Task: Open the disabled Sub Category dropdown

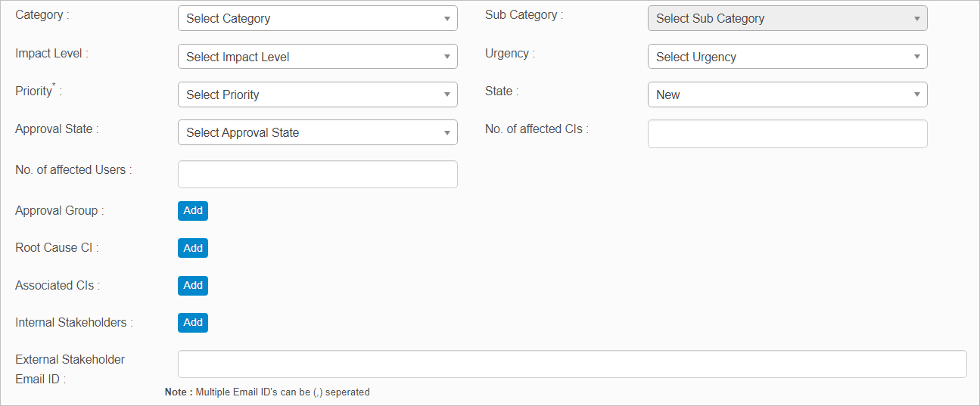Action: pyautogui.click(x=787, y=18)
